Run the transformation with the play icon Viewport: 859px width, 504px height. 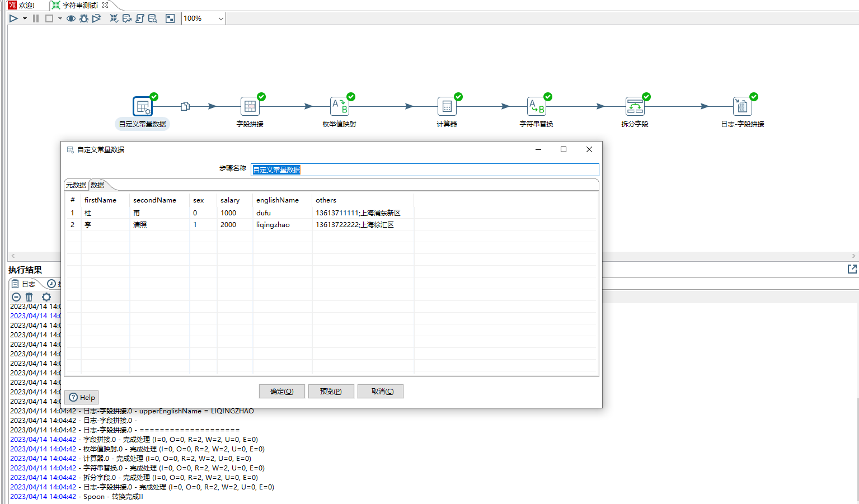pyautogui.click(x=13, y=18)
